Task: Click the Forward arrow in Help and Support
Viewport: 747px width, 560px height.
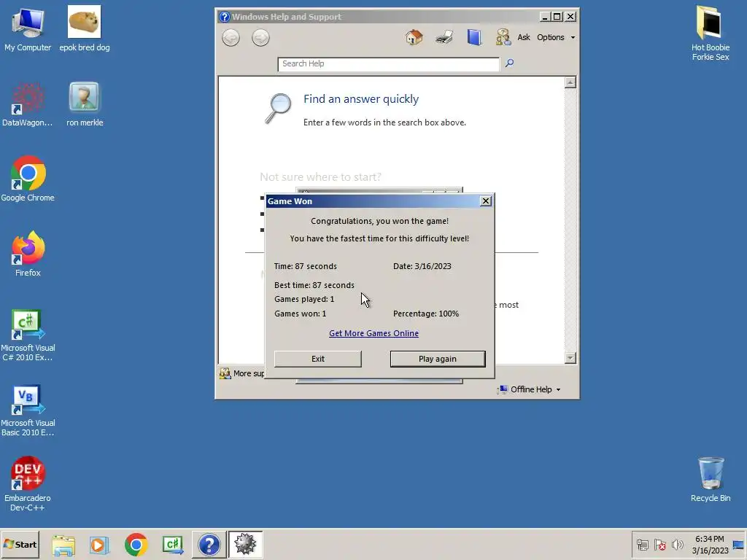Action: (x=260, y=38)
